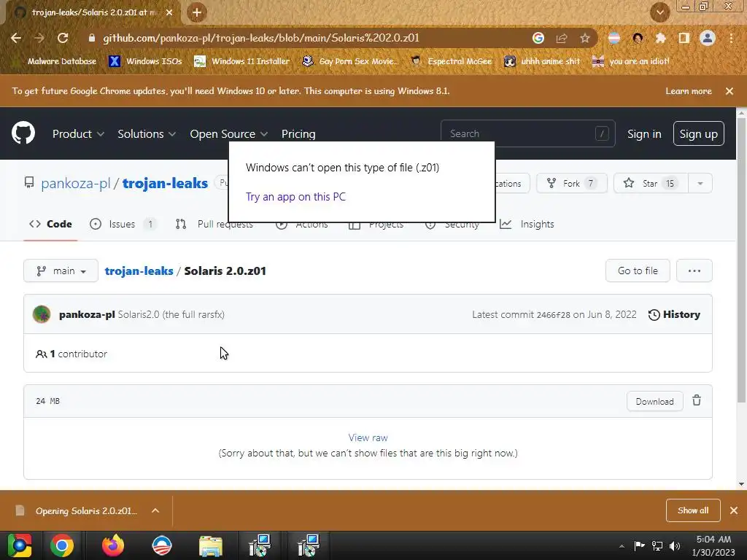Viewport: 747px width, 560px height.
Task: Click the GitHub logo
Action: tap(23, 133)
